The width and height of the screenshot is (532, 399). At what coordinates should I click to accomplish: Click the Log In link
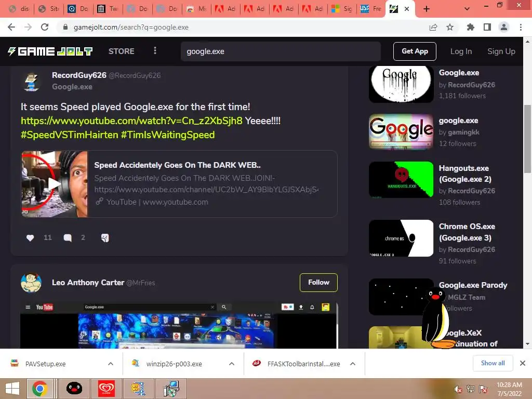tap(461, 51)
